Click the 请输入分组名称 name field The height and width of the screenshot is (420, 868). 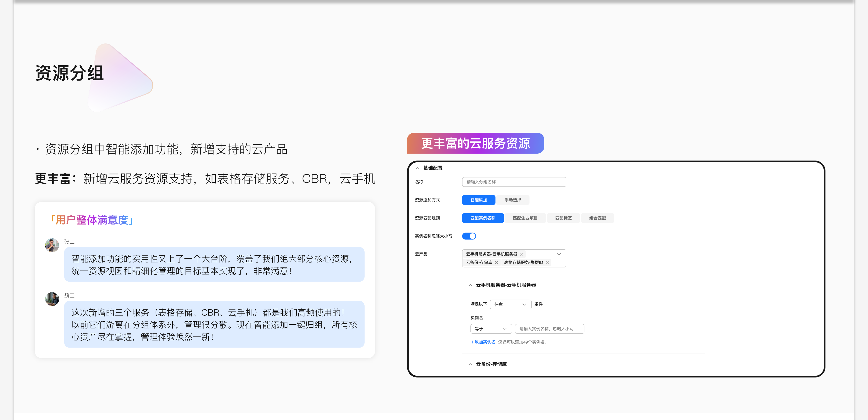click(x=514, y=182)
